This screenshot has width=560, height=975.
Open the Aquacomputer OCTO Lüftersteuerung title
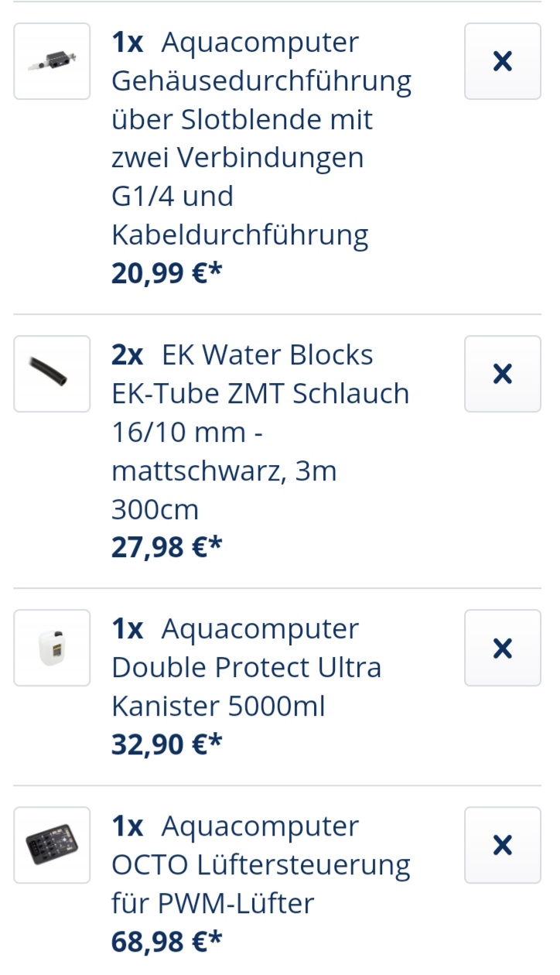click(x=261, y=864)
